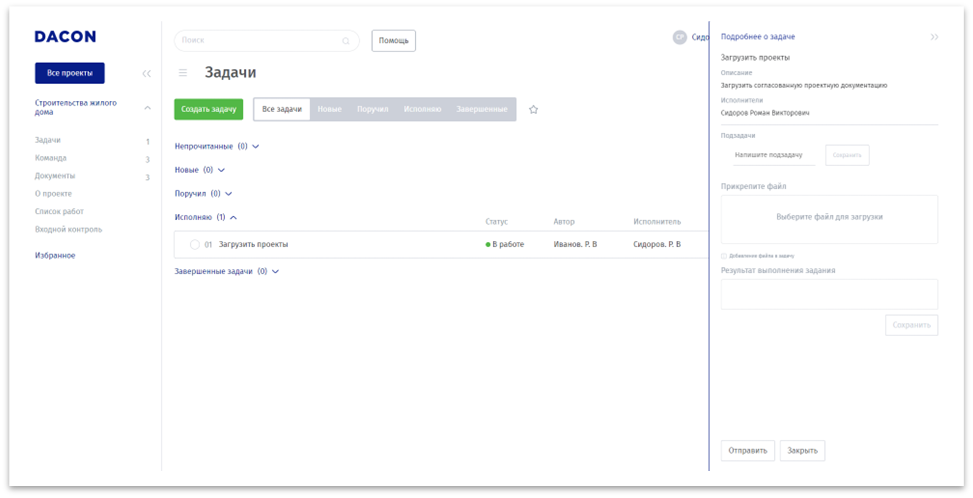Collapse task details panel with double-arrow icon
This screenshot has width=973, height=498.
click(934, 37)
